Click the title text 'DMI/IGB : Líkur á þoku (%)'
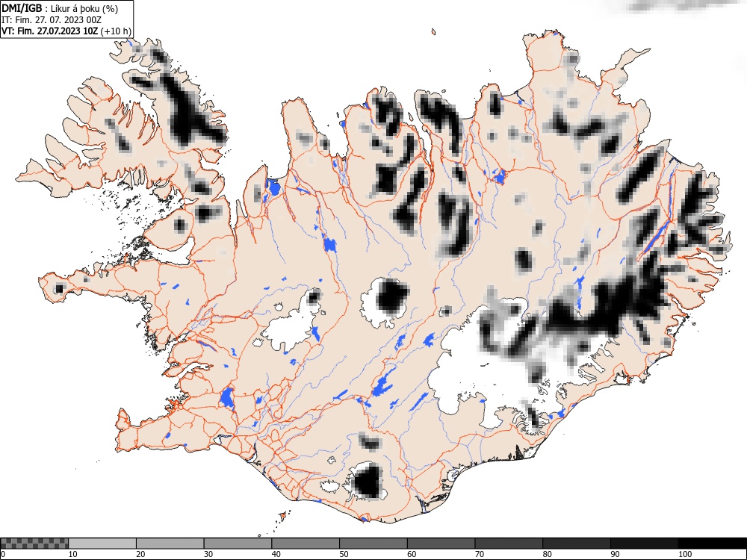This screenshot has width=747, height=560. pyautogui.click(x=60, y=8)
